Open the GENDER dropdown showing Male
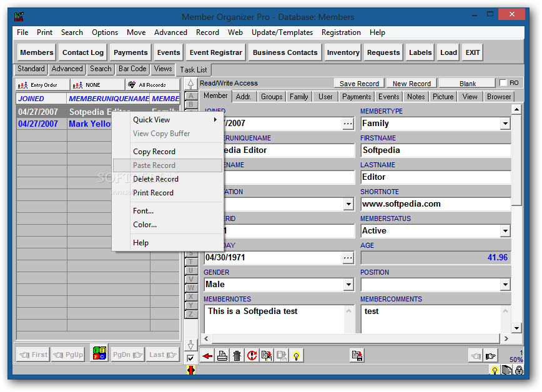 coord(348,285)
